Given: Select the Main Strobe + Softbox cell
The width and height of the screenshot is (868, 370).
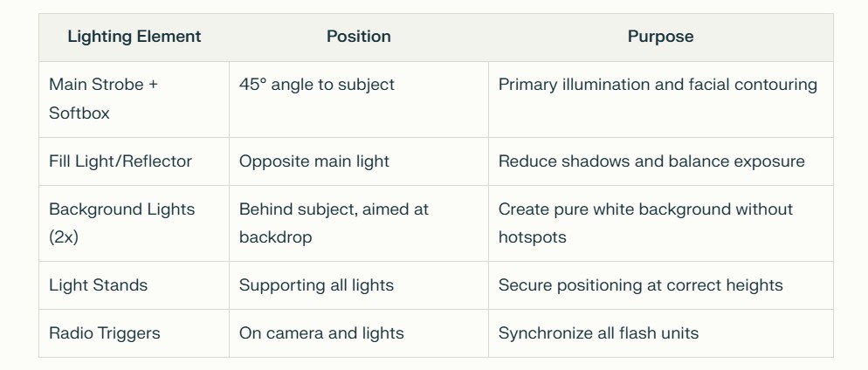Looking at the screenshot, I should (134, 99).
